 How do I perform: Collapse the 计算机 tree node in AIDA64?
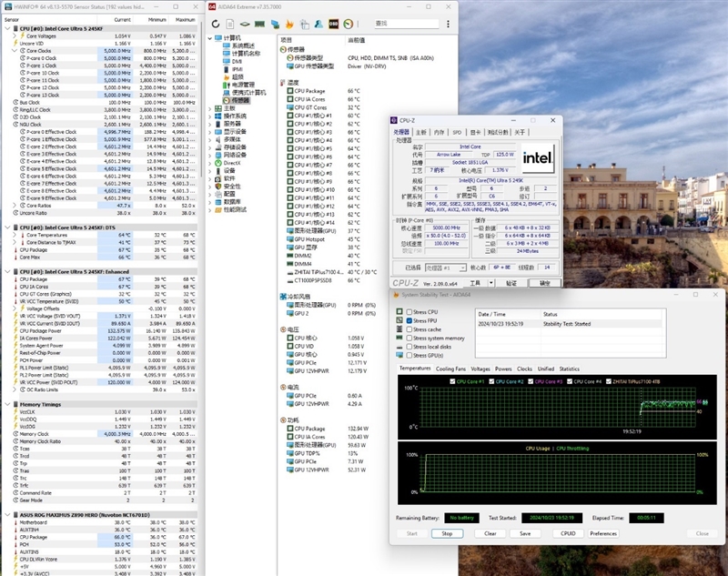click(210, 37)
